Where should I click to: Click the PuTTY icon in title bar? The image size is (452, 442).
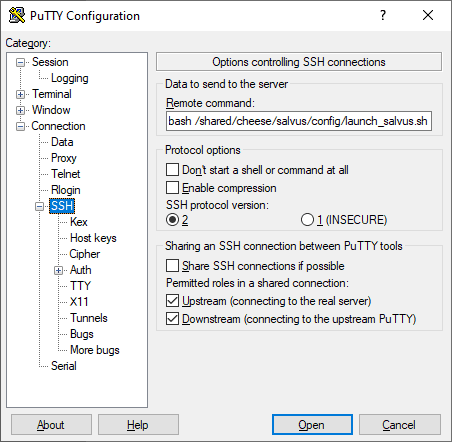coord(17,15)
